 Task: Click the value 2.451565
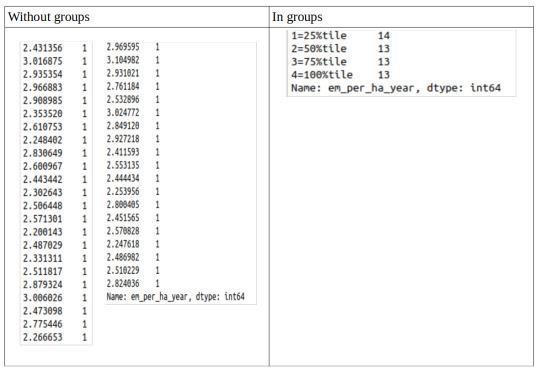point(123,218)
